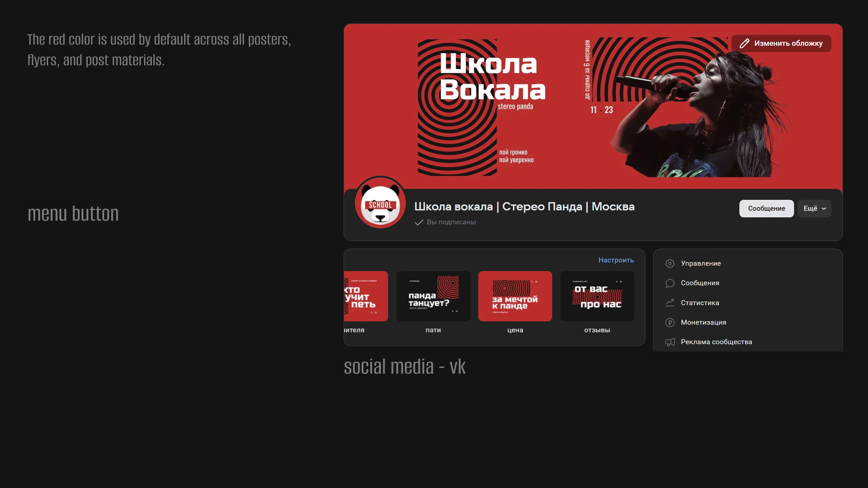
Task: Click the Сообщения chat bubble icon
Action: click(x=670, y=283)
